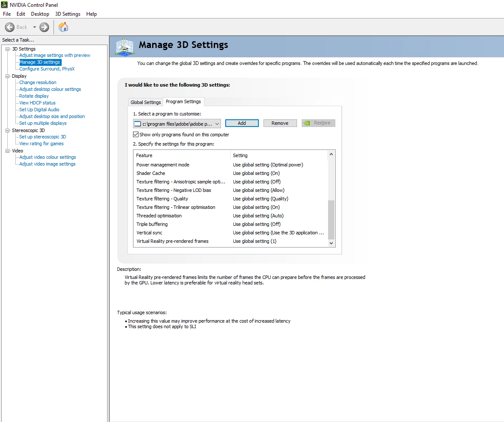Open Adjust video image settings
This screenshot has height=422, width=504.
[x=47, y=164]
